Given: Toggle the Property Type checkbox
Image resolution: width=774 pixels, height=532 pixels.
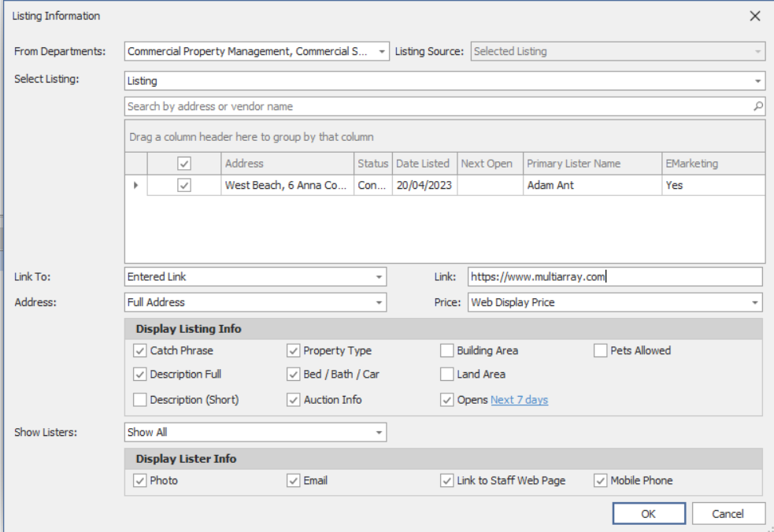Looking at the screenshot, I should click(293, 350).
